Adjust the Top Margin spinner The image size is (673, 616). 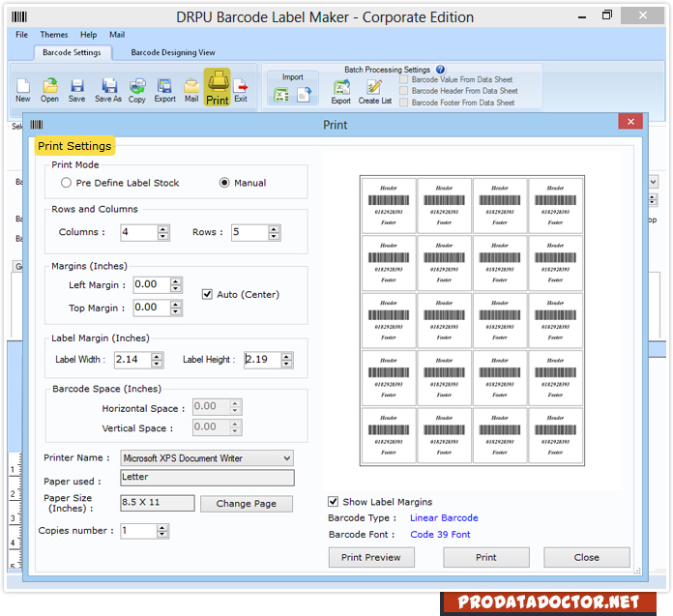(176, 308)
